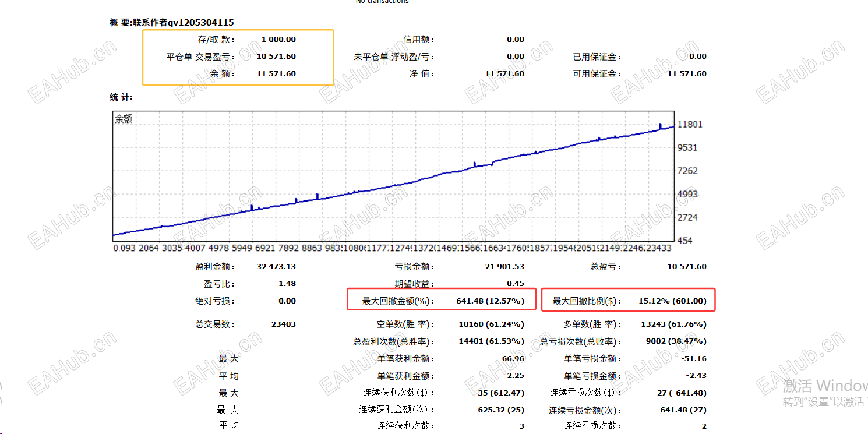Image resolution: width=868 pixels, height=434 pixels.
Task: Click the 余额 value 11 571.60 in summary
Action: point(276,74)
